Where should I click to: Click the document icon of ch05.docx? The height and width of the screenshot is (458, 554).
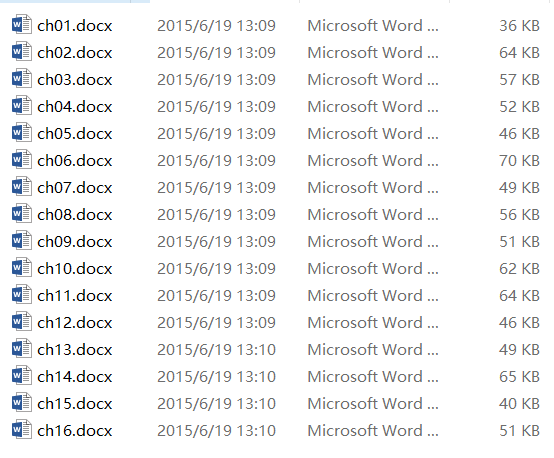22,132
